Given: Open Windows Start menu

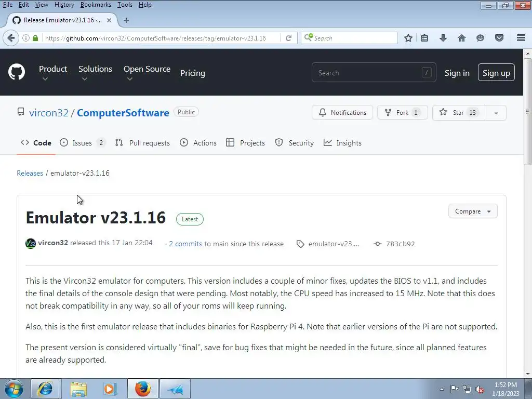Looking at the screenshot, I should point(14,389).
